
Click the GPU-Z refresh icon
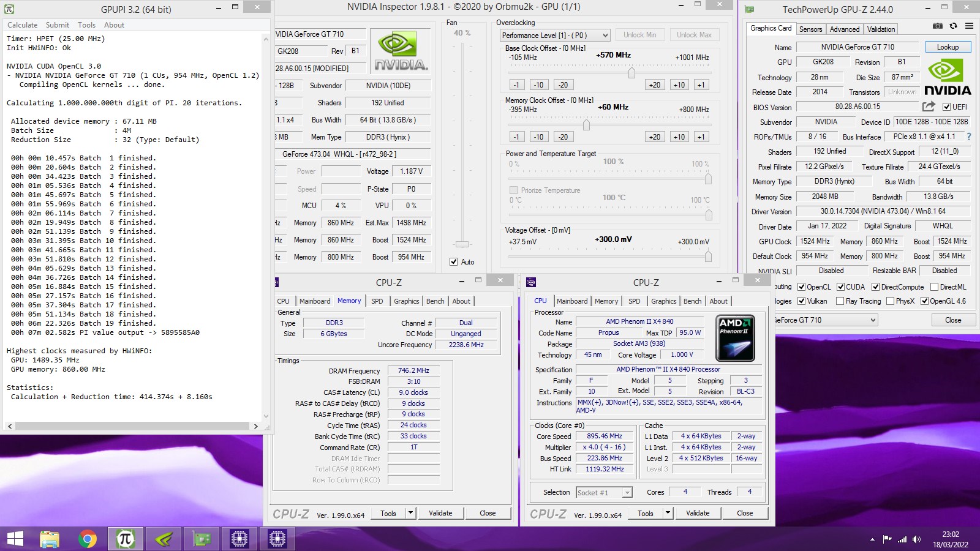click(953, 26)
